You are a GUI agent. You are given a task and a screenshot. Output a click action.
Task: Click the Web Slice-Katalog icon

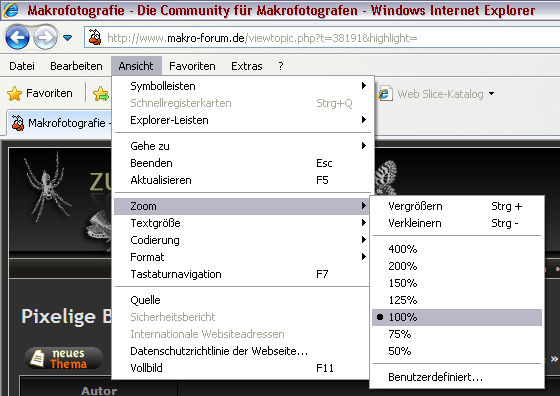click(x=385, y=94)
